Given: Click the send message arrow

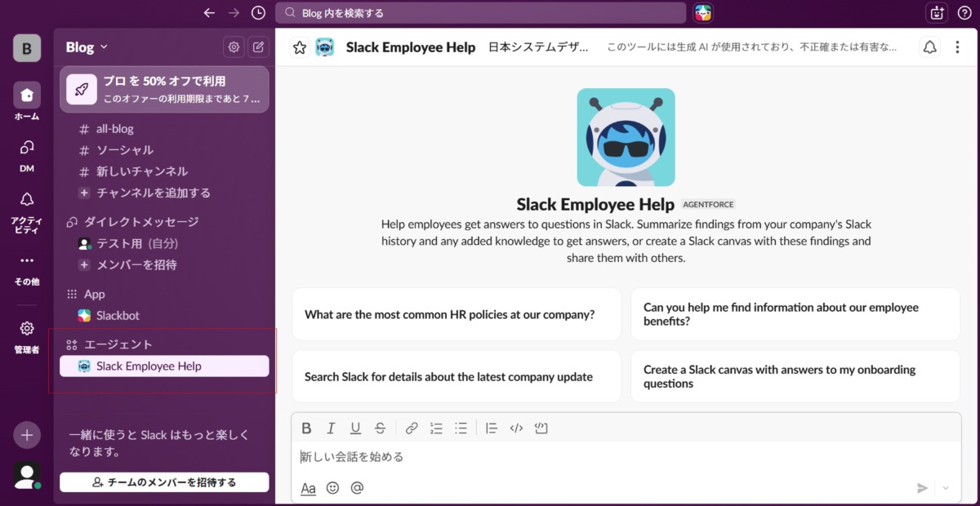Looking at the screenshot, I should [x=922, y=488].
